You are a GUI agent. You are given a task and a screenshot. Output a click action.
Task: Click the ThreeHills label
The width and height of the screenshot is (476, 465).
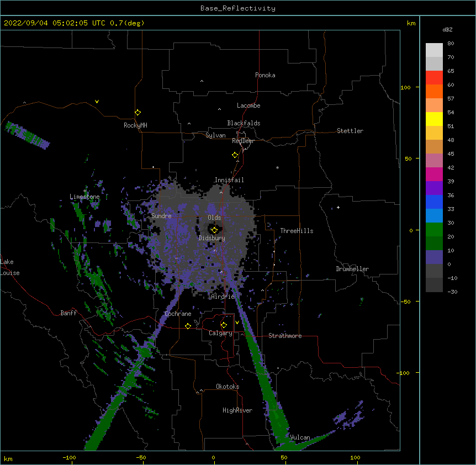(x=297, y=231)
